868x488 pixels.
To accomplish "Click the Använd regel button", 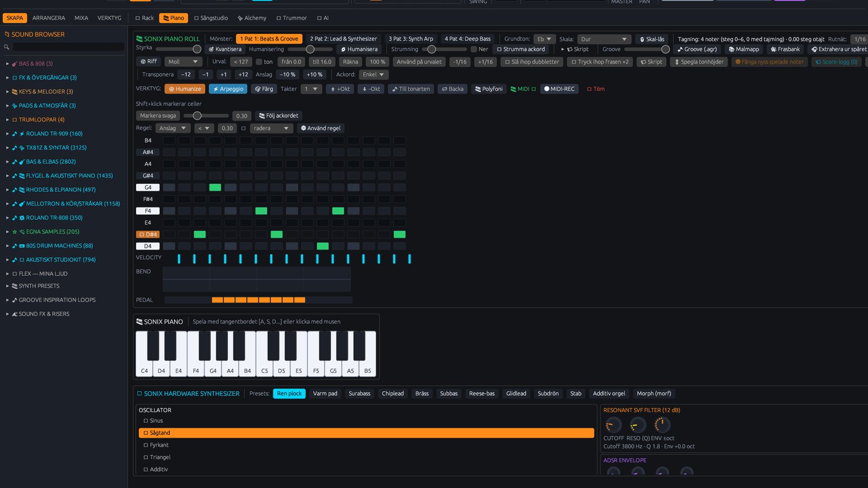I will (x=321, y=129).
